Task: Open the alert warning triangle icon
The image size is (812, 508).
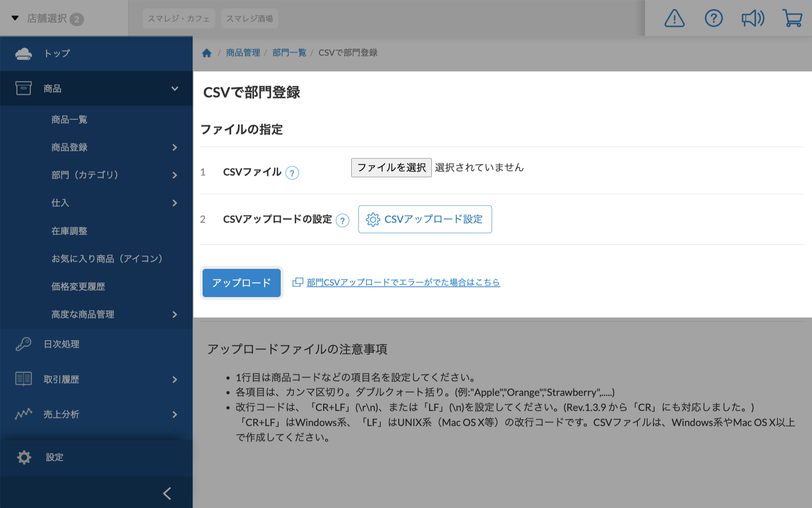Action: pyautogui.click(x=674, y=18)
